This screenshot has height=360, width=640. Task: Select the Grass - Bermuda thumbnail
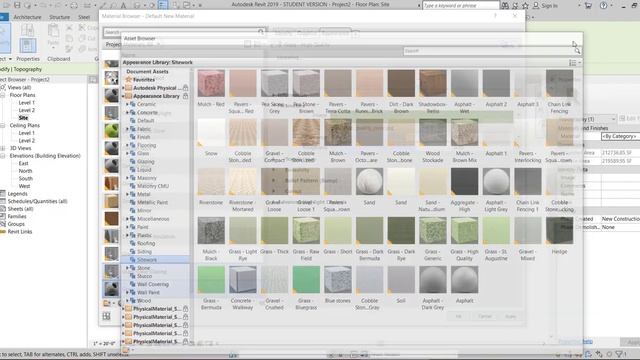tap(211, 280)
